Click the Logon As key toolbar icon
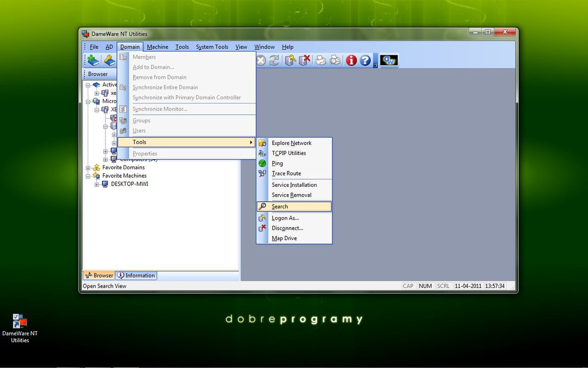The image size is (588, 368). coord(290,60)
